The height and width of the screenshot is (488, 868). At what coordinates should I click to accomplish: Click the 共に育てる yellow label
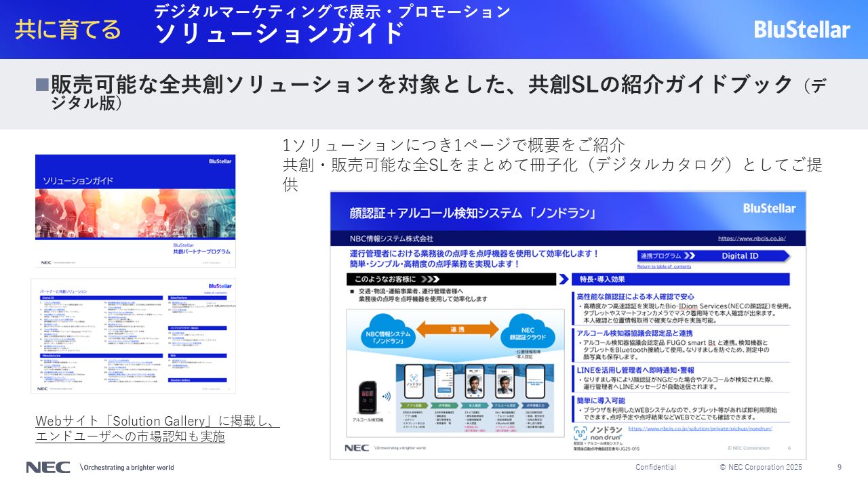[68, 30]
